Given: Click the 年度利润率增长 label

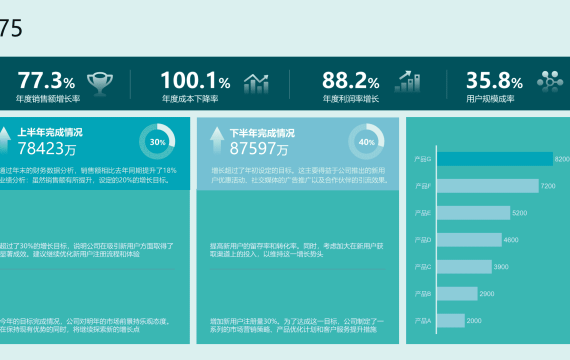Looking at the screenshot, I should coord(351,99).
